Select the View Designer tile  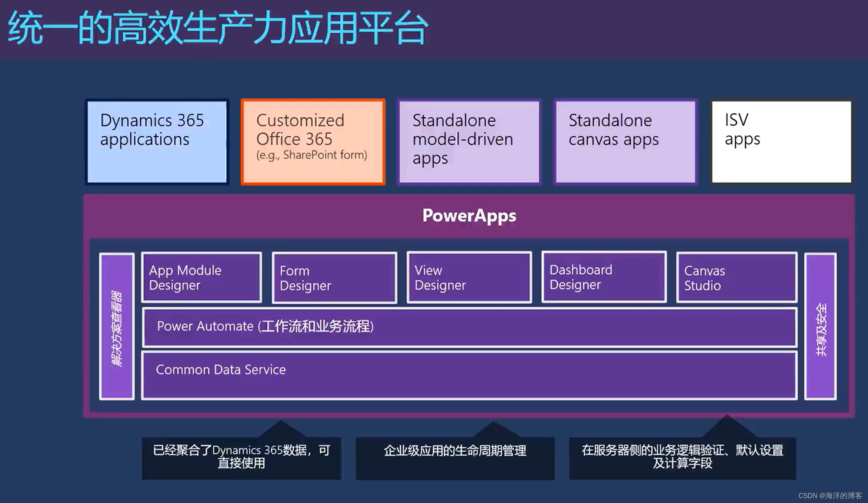(469, 277)
